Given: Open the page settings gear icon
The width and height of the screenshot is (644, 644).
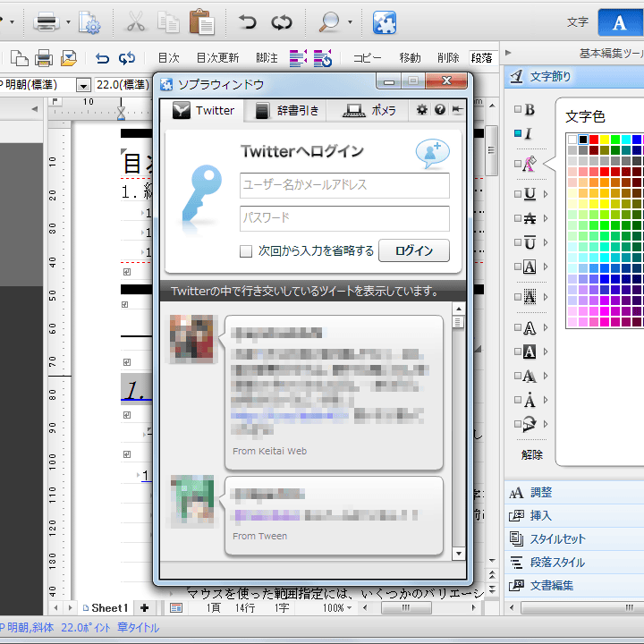Looking at the screenshot, I should click(x=90, y=22).
